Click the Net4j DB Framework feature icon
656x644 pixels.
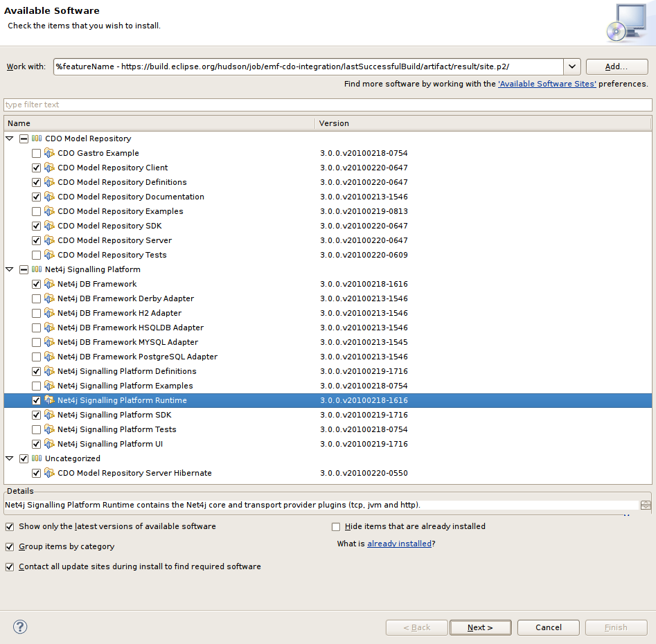coord(49,284)
